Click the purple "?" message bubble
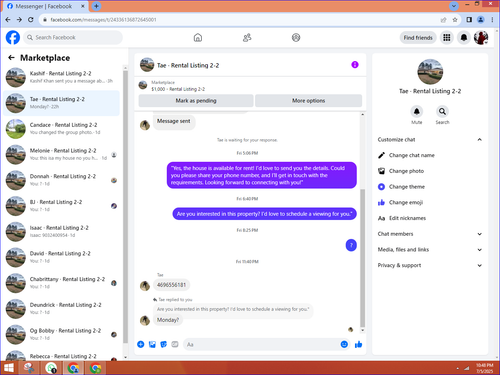Viewport: 500px width, 375px height. (x=351, y=245)
